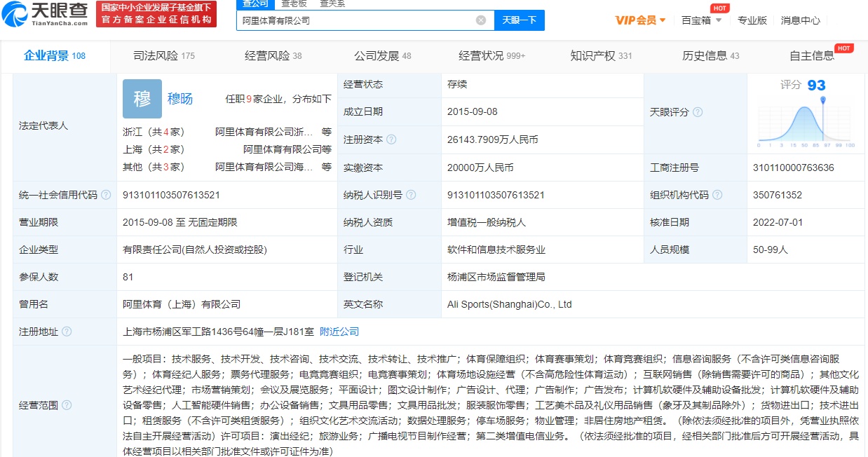The width and height of the screenshot is (868, 457).
Task: Click the 天眼一下 search button
Action: 520,20
